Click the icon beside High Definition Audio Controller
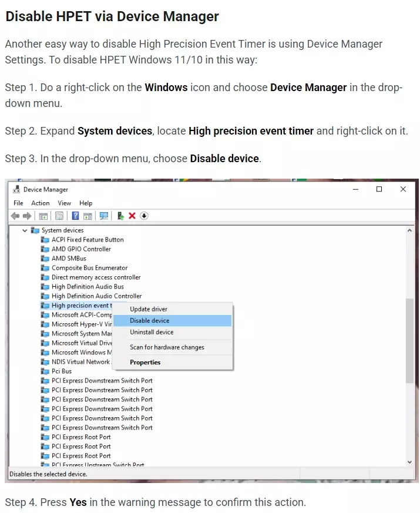 coord(45,296)
